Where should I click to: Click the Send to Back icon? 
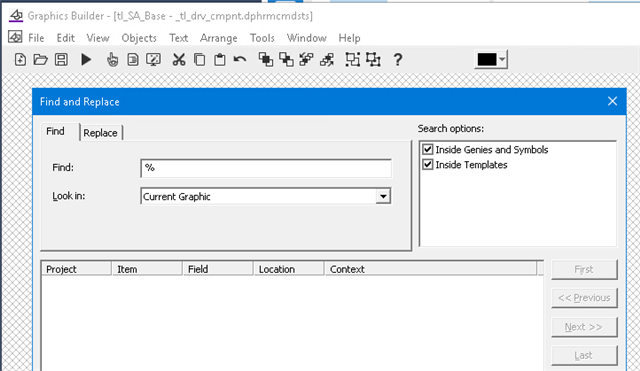tap(286, 60)
